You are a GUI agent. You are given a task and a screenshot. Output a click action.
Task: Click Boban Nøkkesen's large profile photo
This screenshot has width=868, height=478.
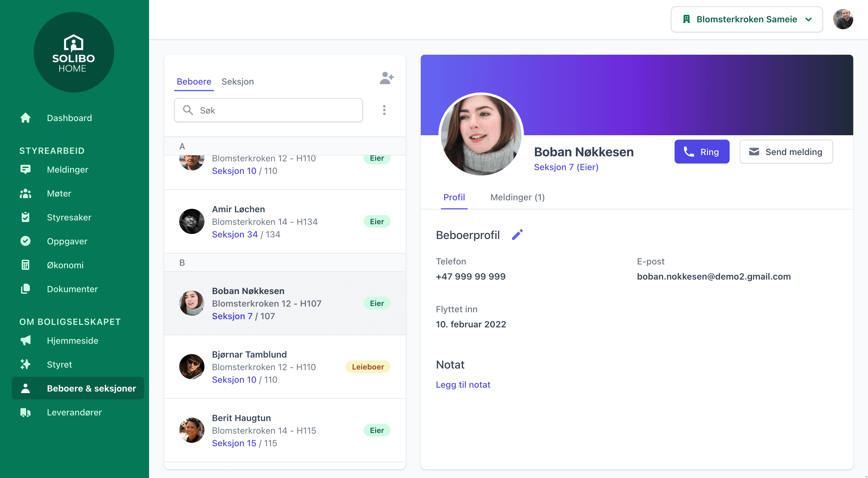click(481, 135)
